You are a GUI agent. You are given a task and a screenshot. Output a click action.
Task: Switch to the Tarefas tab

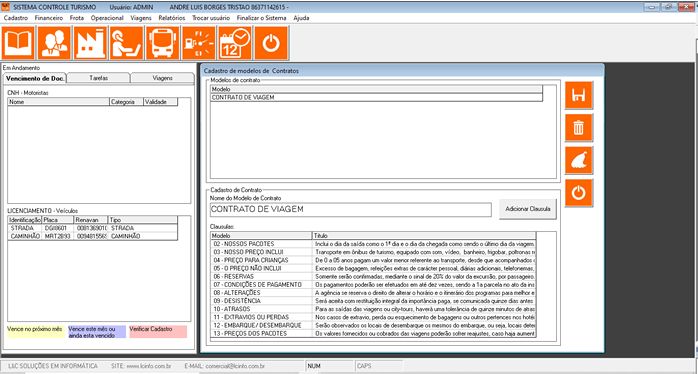[x=98, y=78]
